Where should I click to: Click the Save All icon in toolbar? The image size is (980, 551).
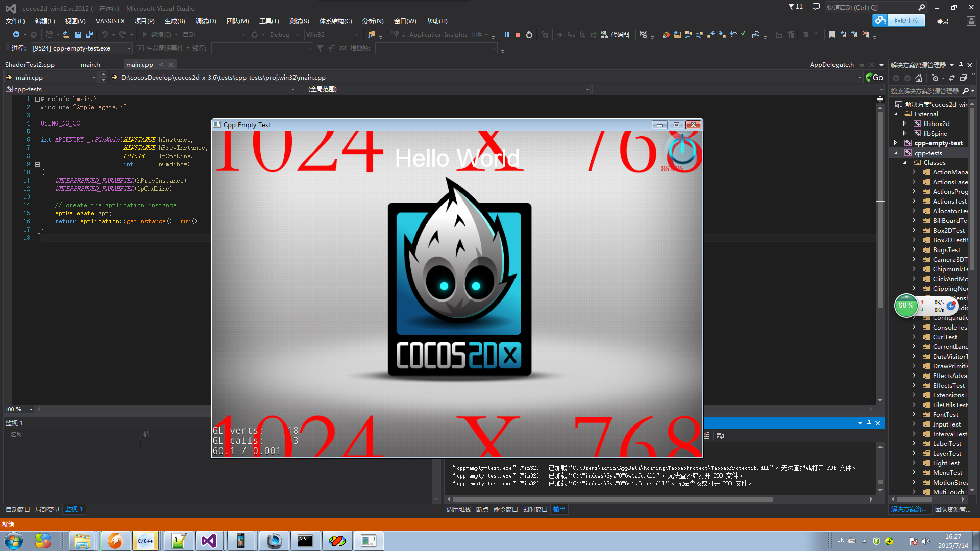coord(89,35)
